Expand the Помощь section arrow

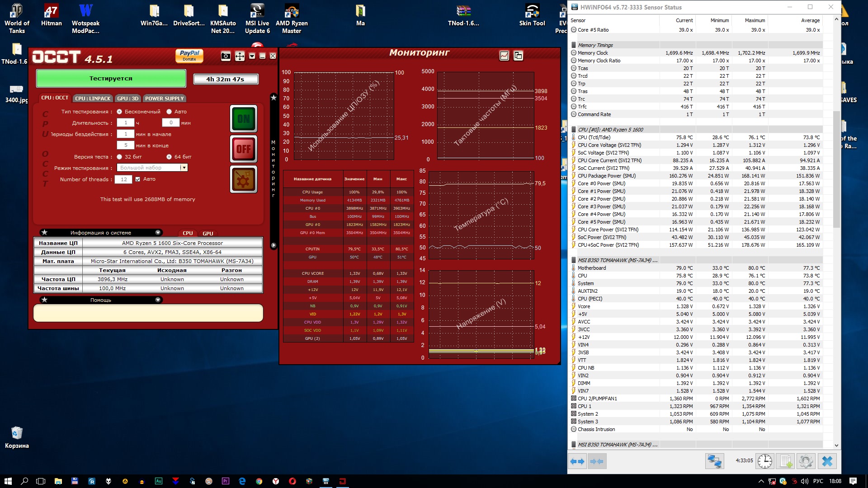pyautogui.click(x=158, y=300)
